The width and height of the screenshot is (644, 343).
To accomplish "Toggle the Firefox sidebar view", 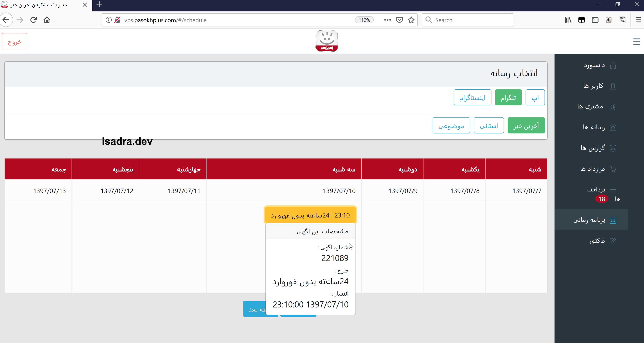I will (595, 20).
